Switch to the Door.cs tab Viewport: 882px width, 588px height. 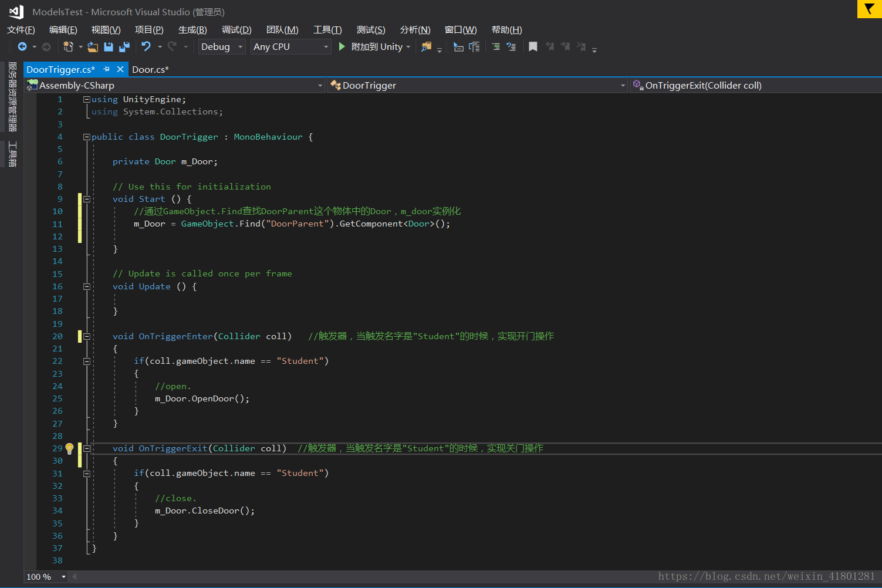click(x=150, y=69)
